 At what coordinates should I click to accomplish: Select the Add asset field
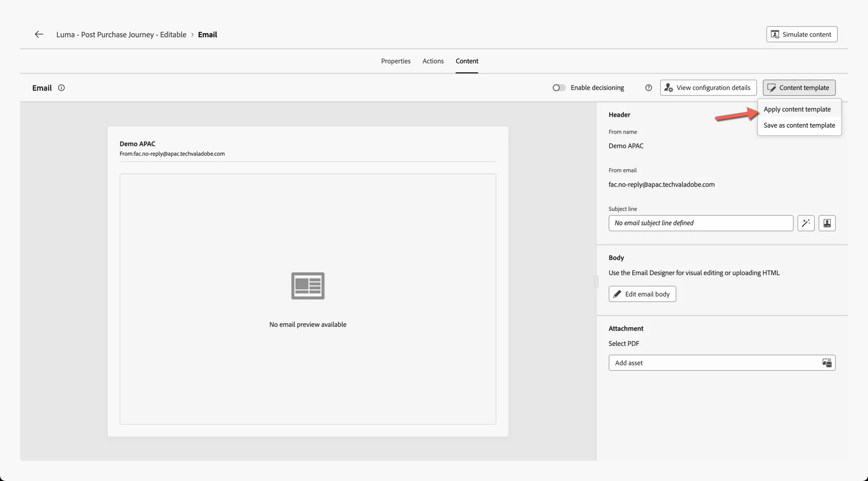722,363
